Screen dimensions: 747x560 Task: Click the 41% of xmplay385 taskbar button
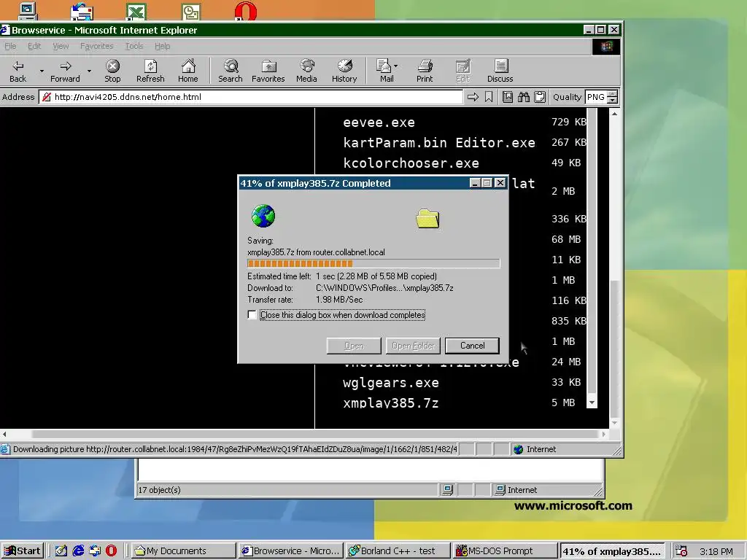(x=613, y=551)
